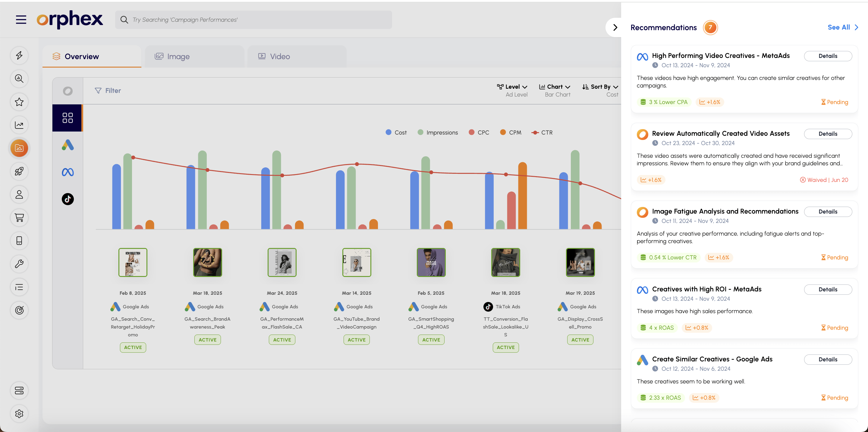Image resolution: width=868 pixels, height=432 pixels.
Task: Click the shopping cart sidebar icon
Action: 19,218
